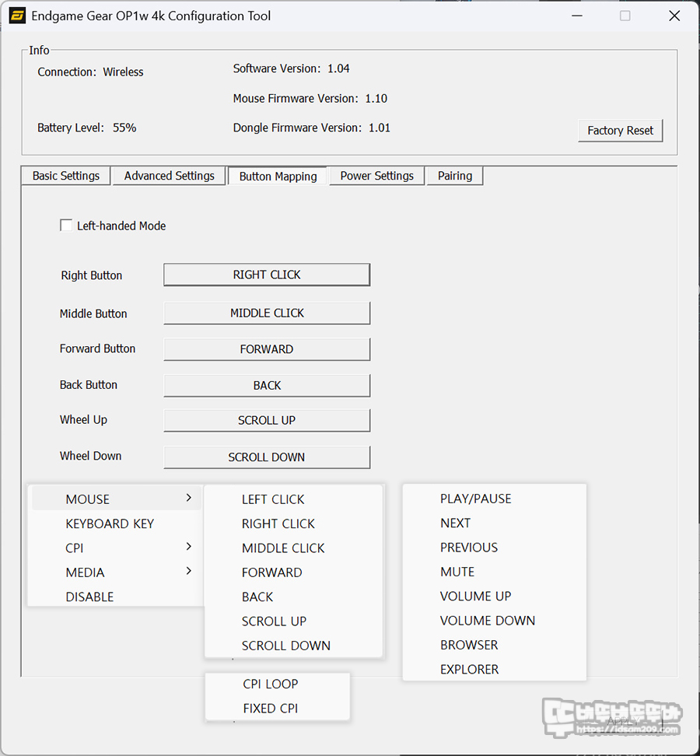The image size is (700, 756).
Task: Open Forward Button mapping showing FORWARD
Action: tap(267, 349)
